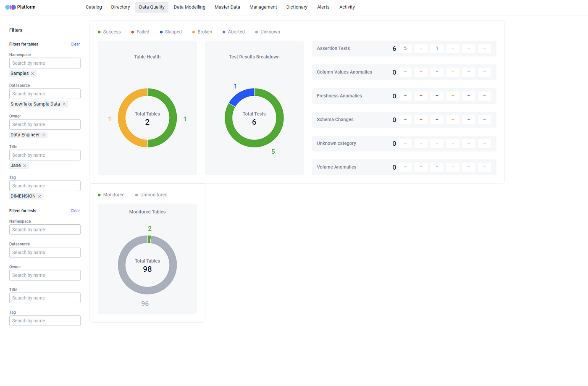Click the orange segment of Table Health donut
Viewport: 588px width, 386px height.
click(x=123, y=118)
